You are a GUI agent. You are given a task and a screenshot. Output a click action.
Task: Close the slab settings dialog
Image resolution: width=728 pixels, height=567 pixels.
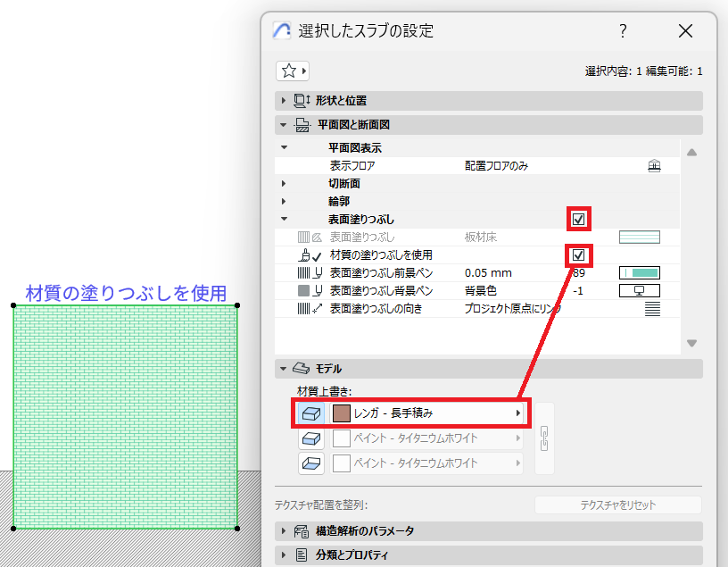coord(685,31)
